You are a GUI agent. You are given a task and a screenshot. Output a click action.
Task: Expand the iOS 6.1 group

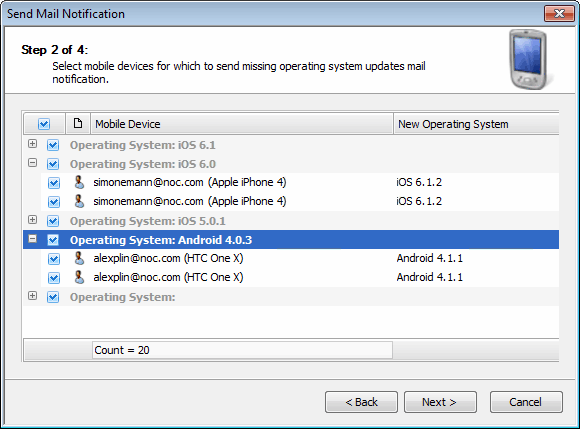coord(33,144)
